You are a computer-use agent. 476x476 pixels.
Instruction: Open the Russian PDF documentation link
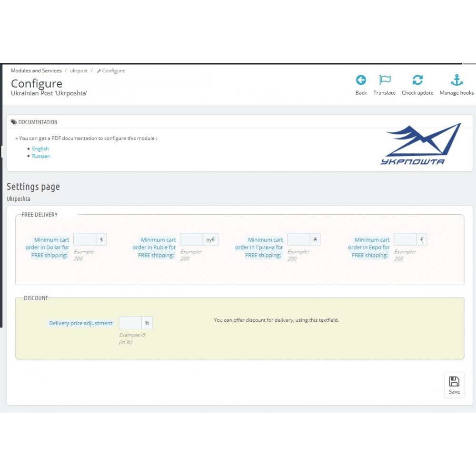41,156
